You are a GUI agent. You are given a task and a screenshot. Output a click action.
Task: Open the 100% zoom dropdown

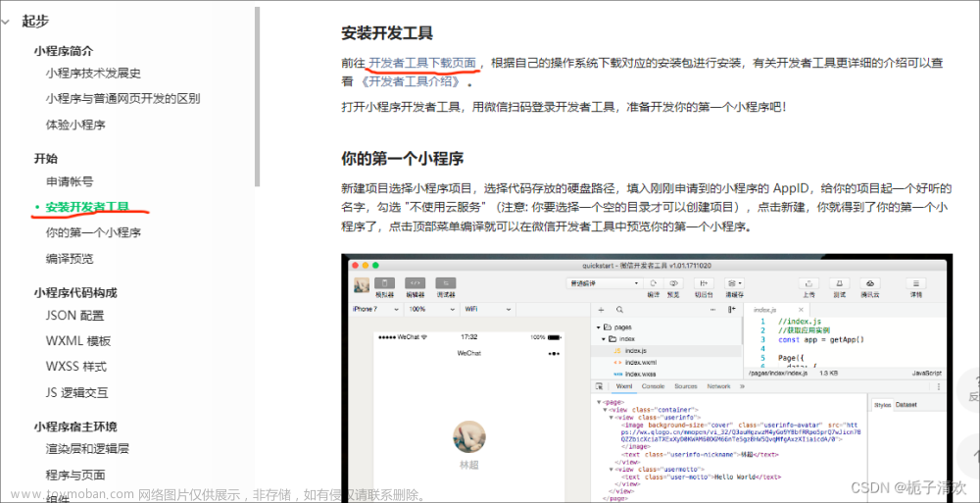pos(431,309)
